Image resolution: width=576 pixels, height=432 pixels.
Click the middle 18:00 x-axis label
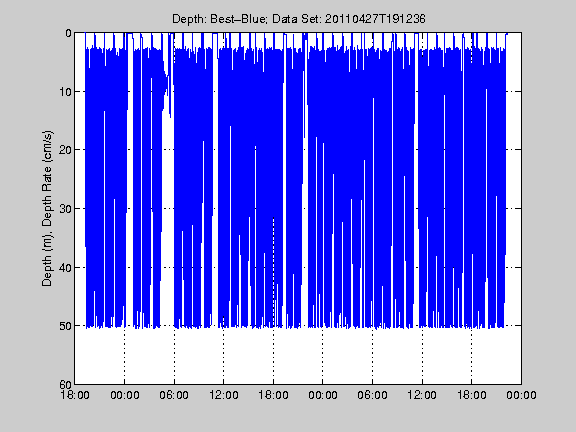pos(273,395)
